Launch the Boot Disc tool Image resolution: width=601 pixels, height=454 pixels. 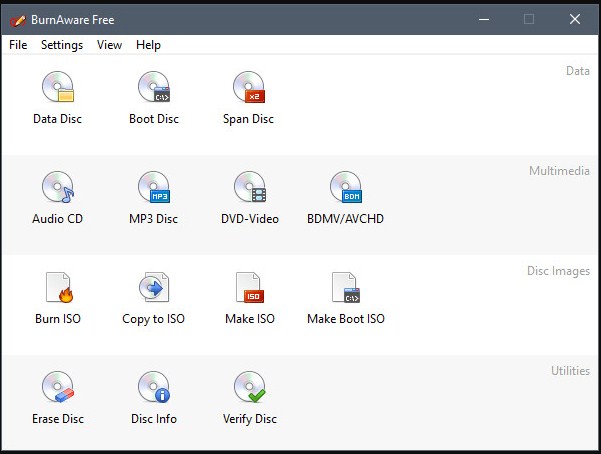154,89
